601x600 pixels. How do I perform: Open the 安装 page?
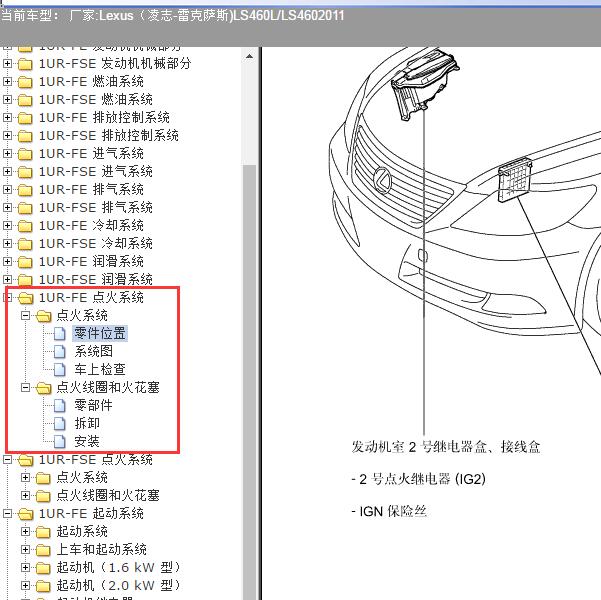pos(87,442)
